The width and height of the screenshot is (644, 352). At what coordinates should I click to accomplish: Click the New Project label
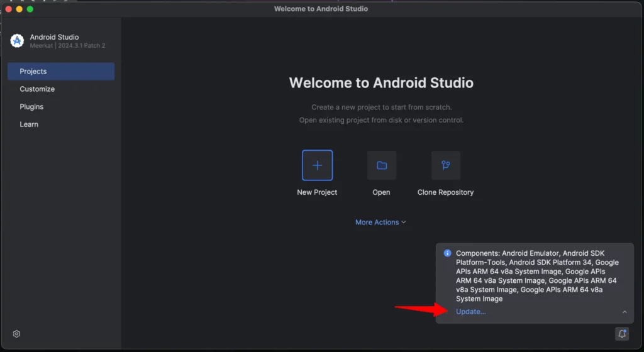(317, 192)
